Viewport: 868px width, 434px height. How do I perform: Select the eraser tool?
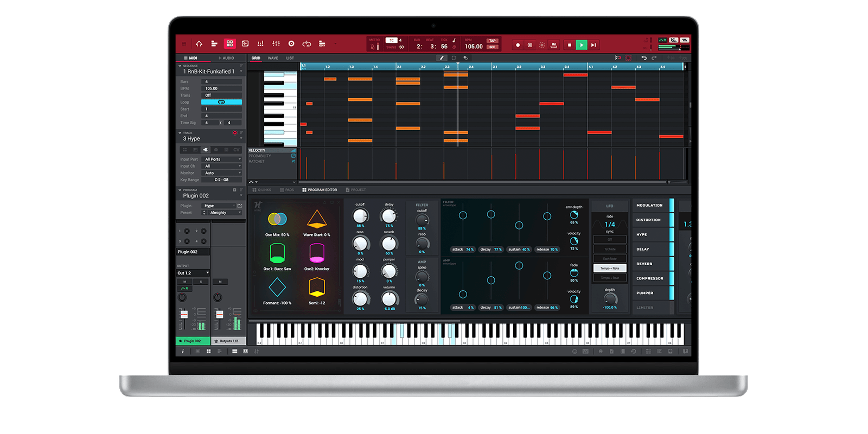pos(465,58)
